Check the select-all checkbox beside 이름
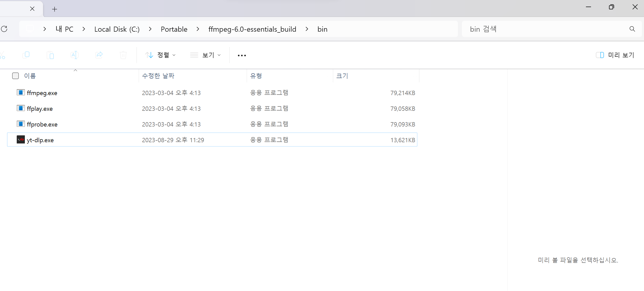The width and height of the screenshot is (644, 291). [15, 76]
